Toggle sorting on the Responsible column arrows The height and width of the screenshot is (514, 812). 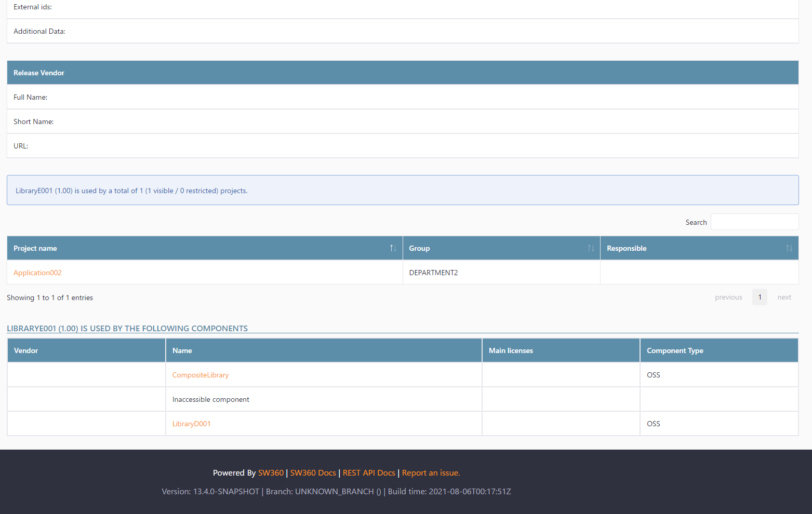[789, 248]
